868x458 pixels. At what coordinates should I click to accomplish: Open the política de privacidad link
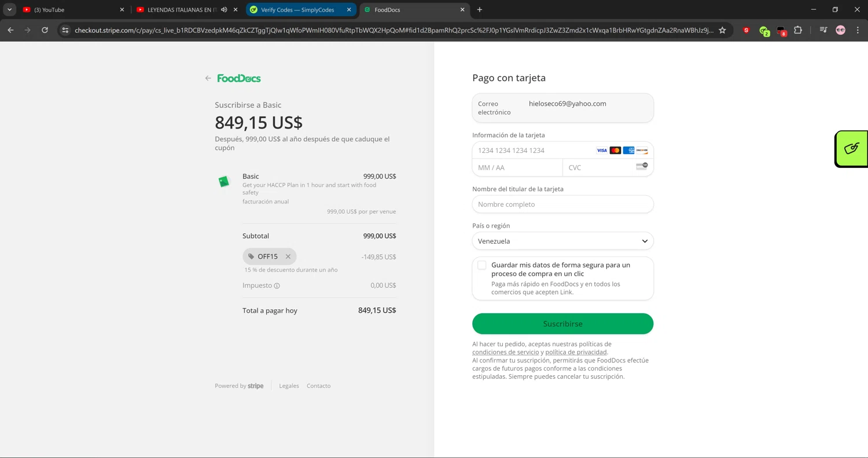[x=576, y=352]
